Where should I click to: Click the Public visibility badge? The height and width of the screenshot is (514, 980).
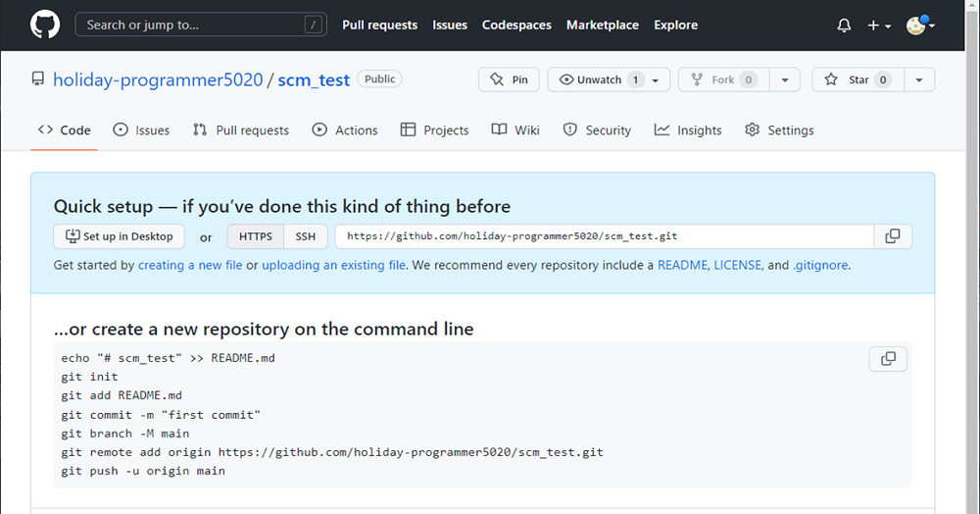379,78
